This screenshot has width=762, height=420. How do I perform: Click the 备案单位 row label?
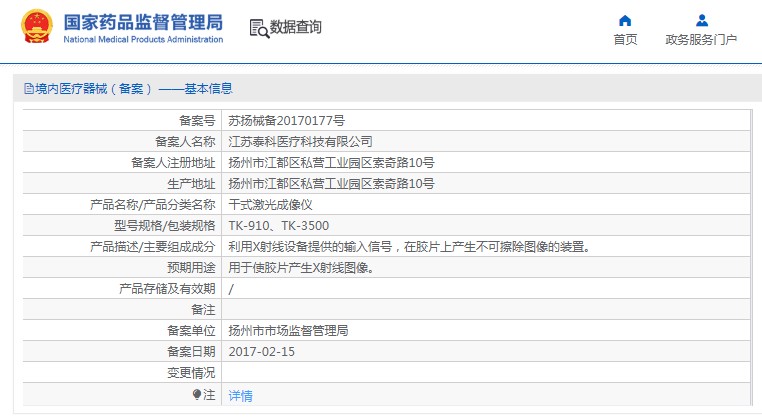tap(191, 331)
